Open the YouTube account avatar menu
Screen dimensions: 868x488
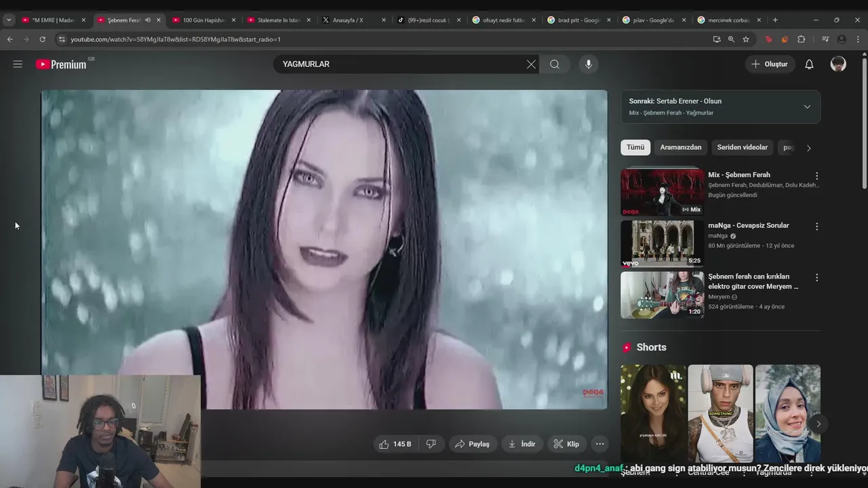click(x=838, y=64)
